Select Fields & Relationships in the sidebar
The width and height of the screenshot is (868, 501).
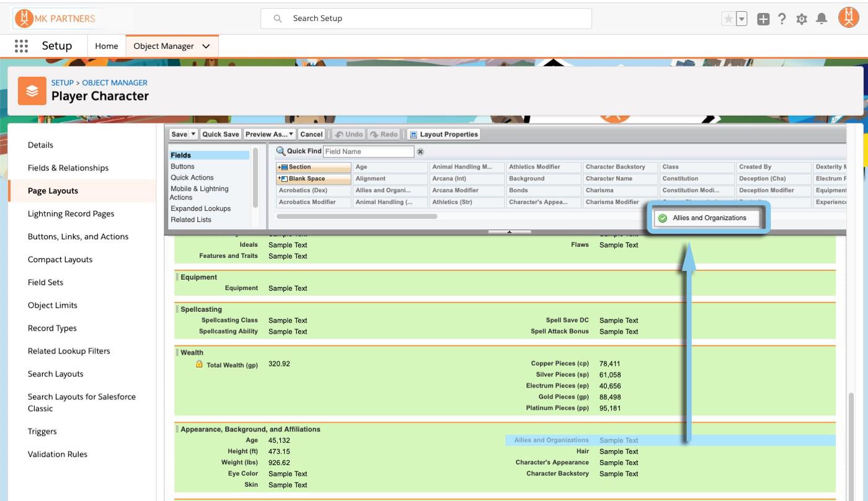[x=68, y=168]
